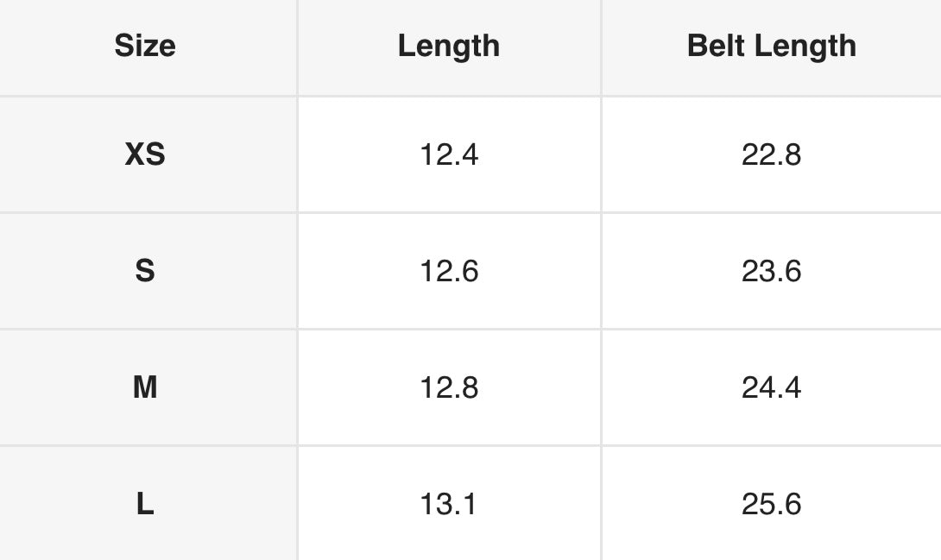
Task: Click the XS row Length cell
Action: pos(449,154)
